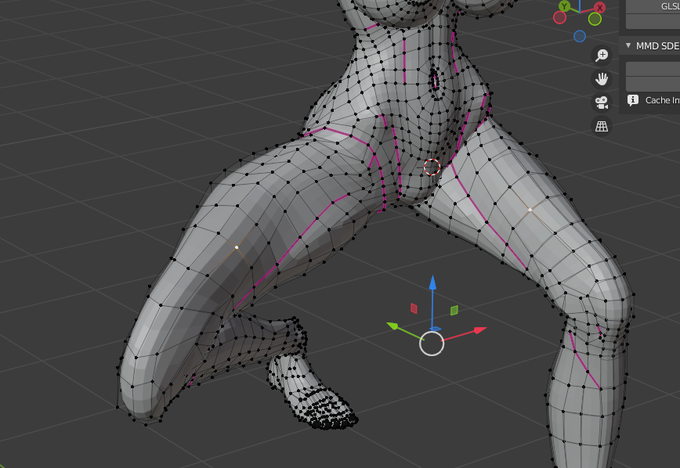The image size is (680, 468).
Task: Click the Cache Info label
Action: tap(663, 100)
